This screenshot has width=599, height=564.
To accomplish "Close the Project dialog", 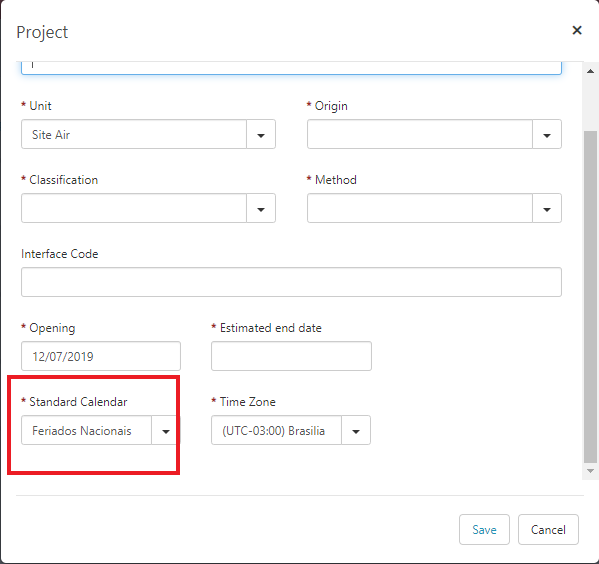I will point(576,30).
